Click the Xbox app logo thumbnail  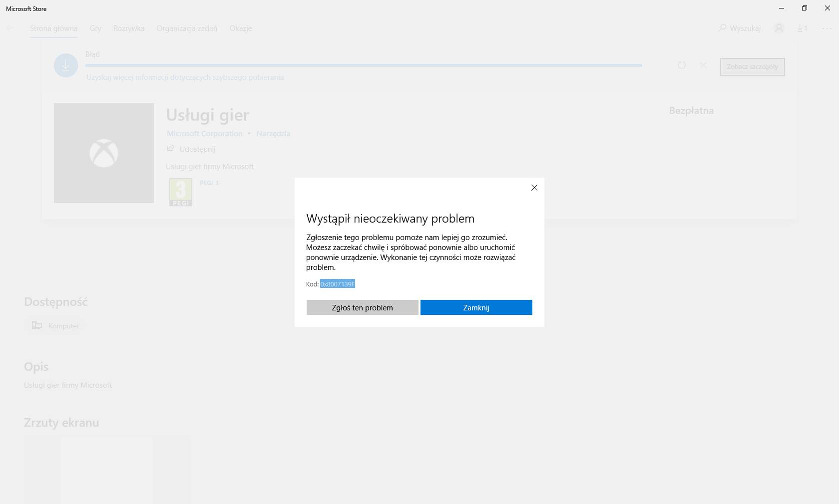coord(104,153)
